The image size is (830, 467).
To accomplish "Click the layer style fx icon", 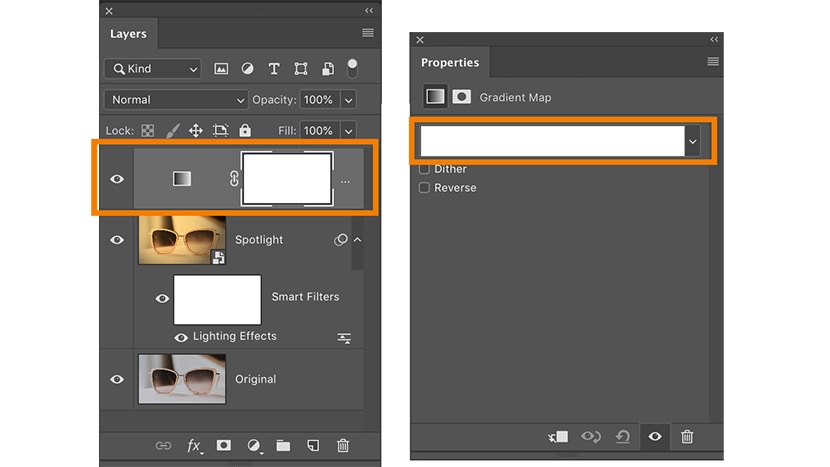I will 194,446.
